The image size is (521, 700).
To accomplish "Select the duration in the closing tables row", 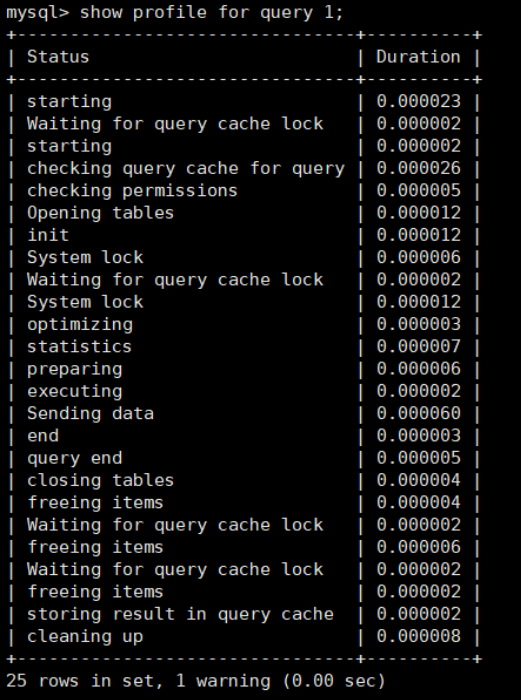I will coord(418,481).
